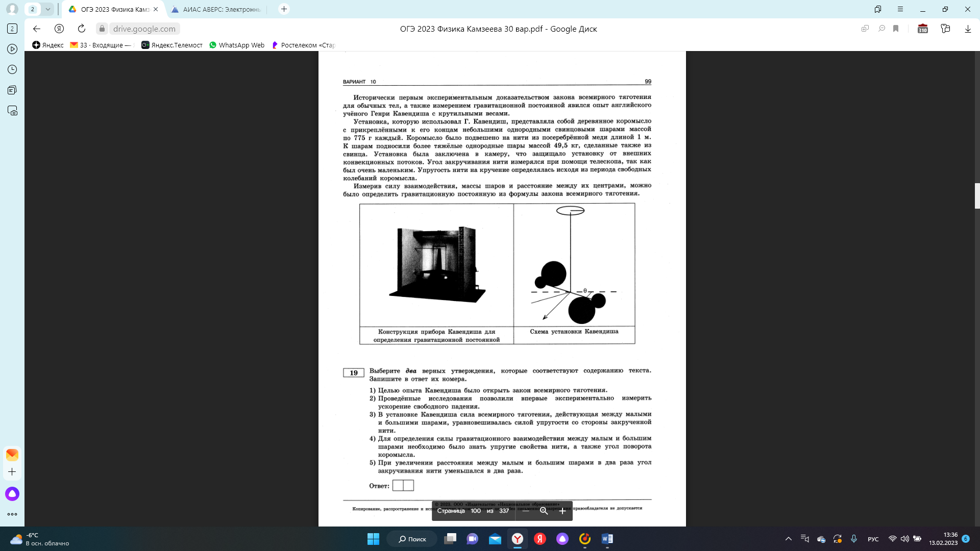Switch input language РУС
This screenshot has height=551, width=980.
click(873, 539)
